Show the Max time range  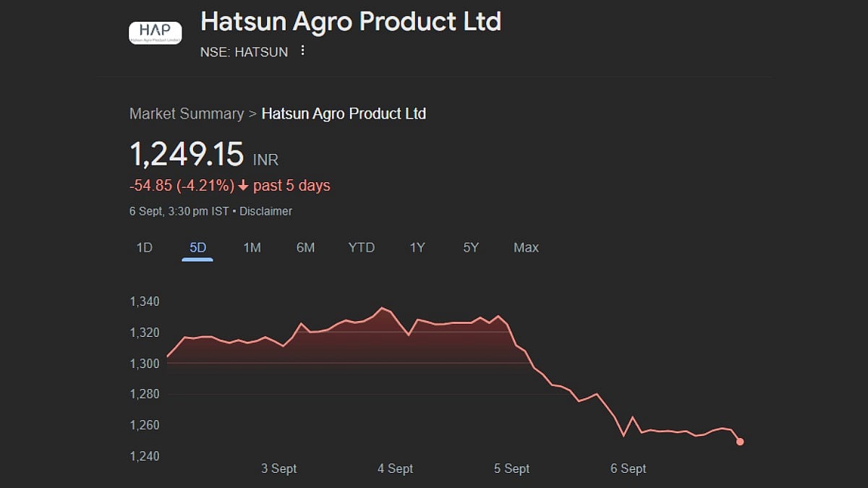pyautogui.click(x=526, y=247)
